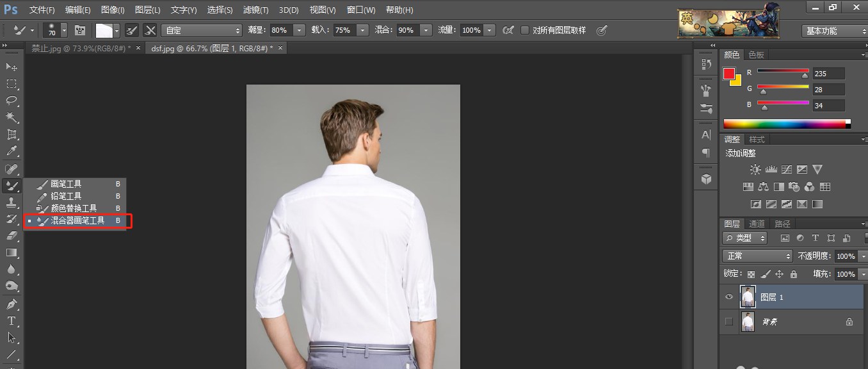Hide the 图层 1 layer
Image resolution: width=868 pixels, height=369 pixels.
point(728,296)
